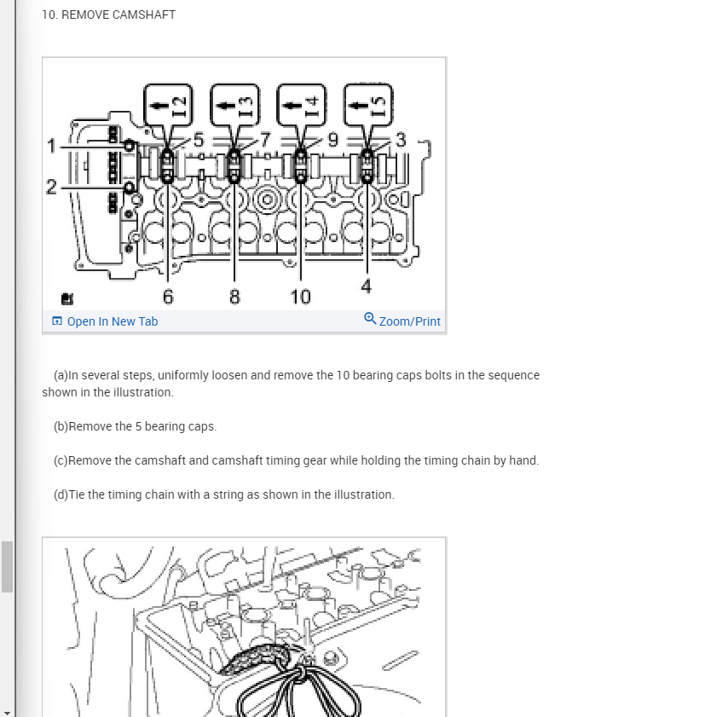728x717 pixels.
Task: Click the Open In New Tab icon
Action: coord(56,321)
